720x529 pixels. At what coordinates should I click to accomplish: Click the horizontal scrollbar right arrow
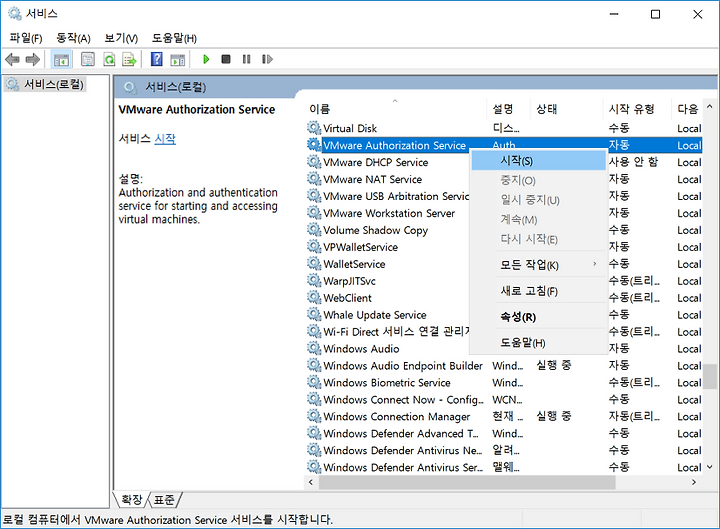coord(694,482)
